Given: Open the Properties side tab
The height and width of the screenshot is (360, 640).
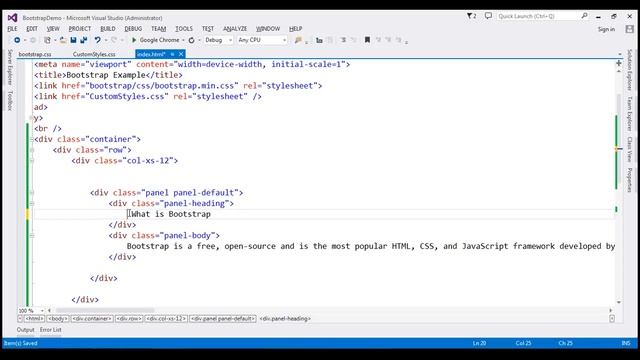Looking at the screenshot, I should tap(630, 180).
